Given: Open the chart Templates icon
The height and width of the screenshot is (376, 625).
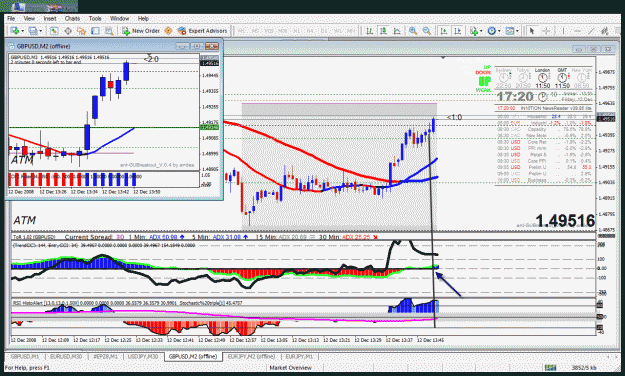Looking at the screenshot, I should coord(510,31).
